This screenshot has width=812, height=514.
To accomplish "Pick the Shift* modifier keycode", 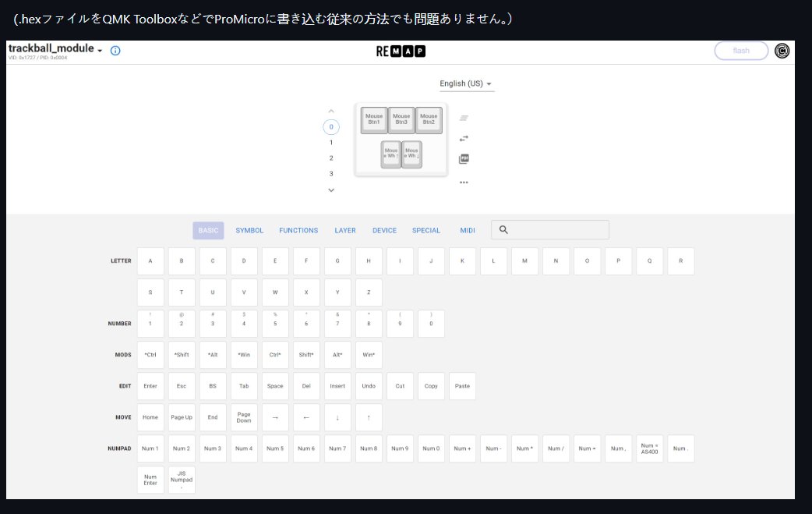I will pos(306,355).
